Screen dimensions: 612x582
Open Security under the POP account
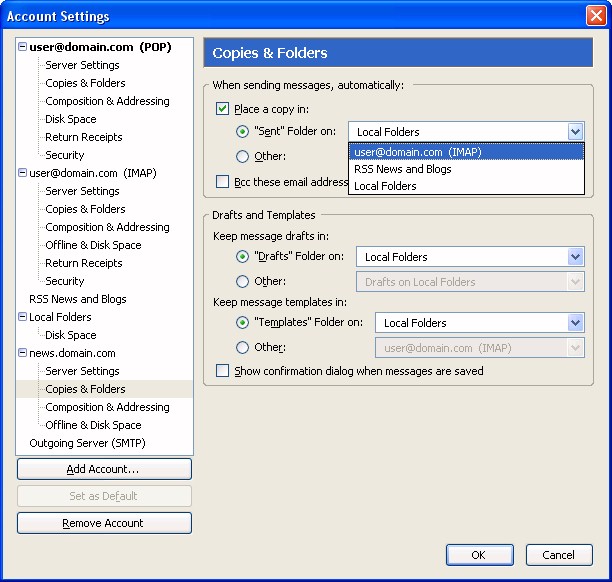[x=65, y=155]
